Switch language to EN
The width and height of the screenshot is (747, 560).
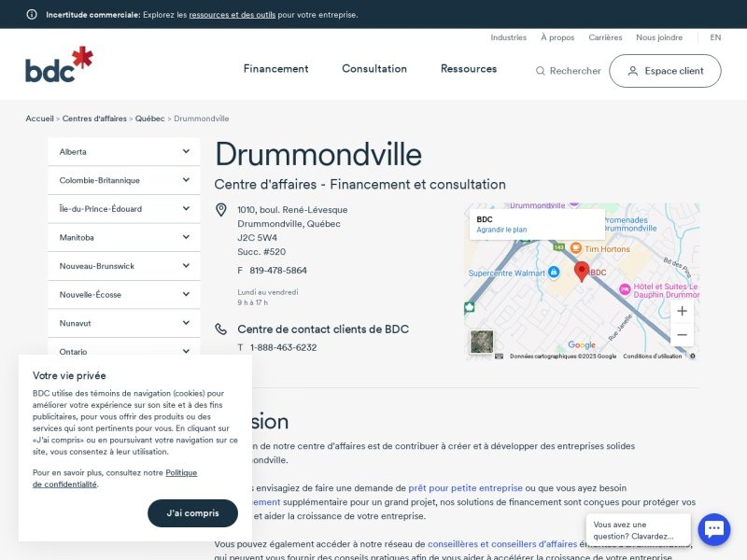(x=715, y=37)
